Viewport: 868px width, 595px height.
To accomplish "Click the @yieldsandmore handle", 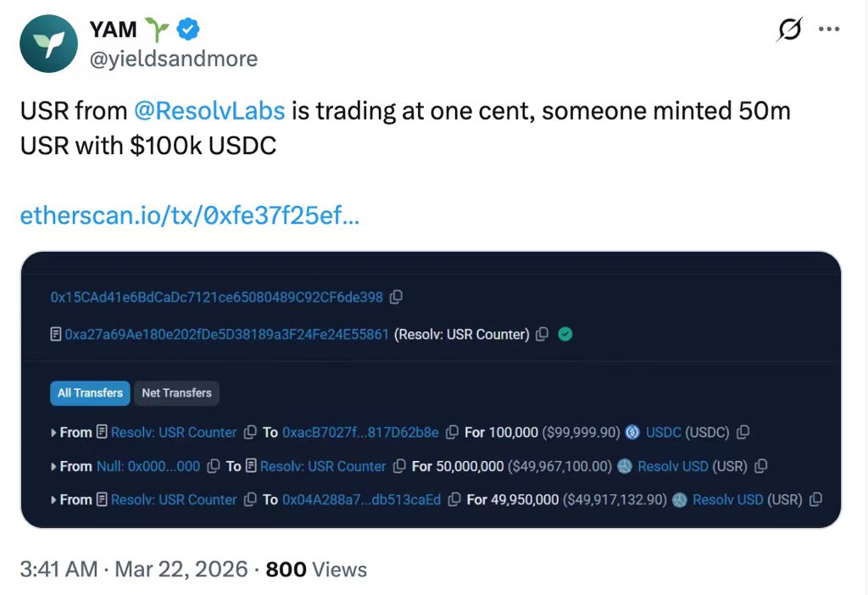I will [173, 58].
